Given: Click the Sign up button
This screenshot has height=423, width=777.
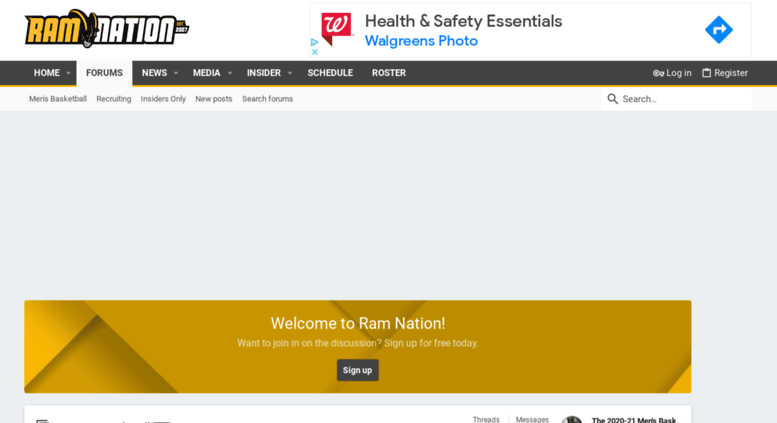Looking at the screenshot, I should pyautogui.click(x=357, y=370).
